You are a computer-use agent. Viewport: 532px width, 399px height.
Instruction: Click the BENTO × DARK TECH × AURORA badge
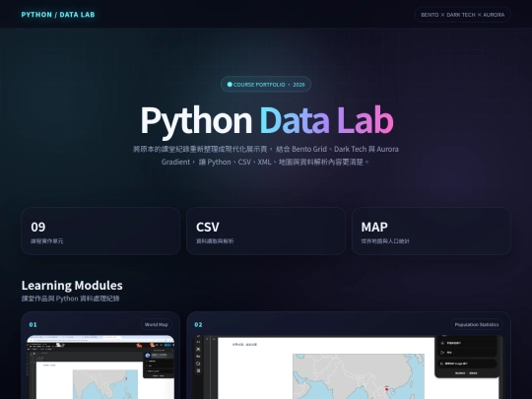pos(462,15)
